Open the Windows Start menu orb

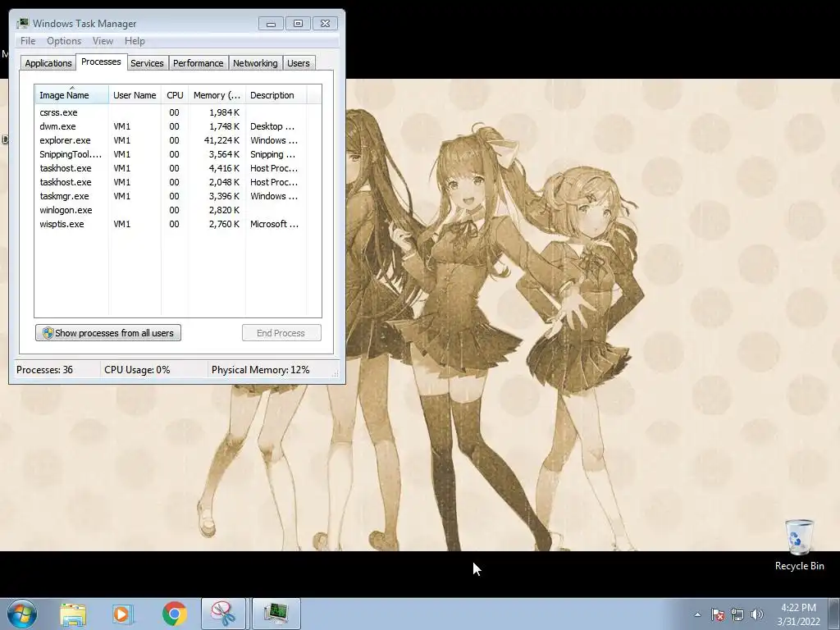(x=22, y=614)
